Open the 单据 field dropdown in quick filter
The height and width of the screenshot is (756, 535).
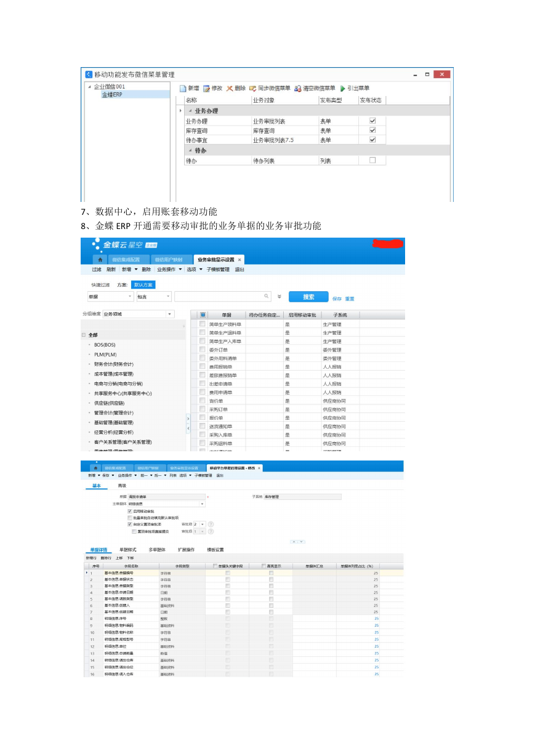pyautogui.click(x=130, y=296)
